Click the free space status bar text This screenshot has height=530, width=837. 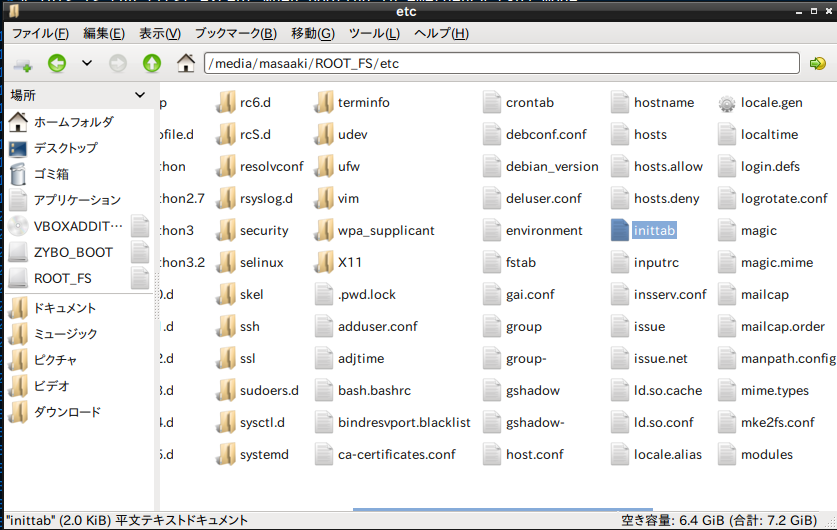click(x=719, y=520)
